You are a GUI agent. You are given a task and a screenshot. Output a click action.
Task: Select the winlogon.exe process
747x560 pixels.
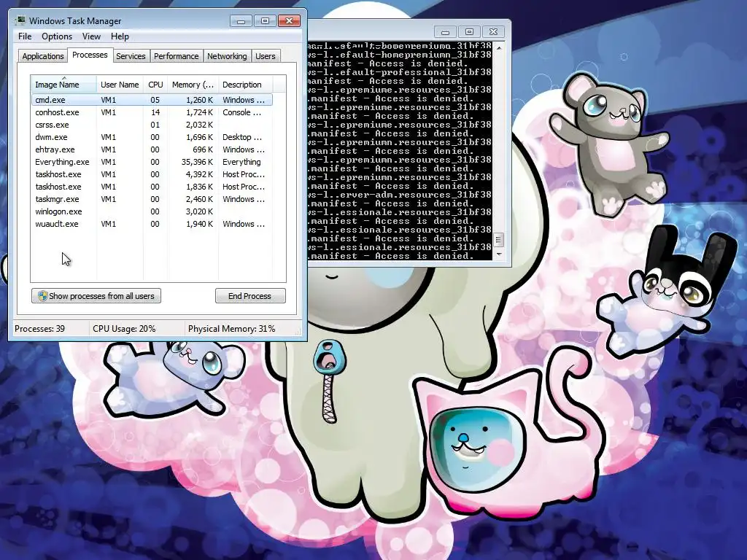(152, 211)
